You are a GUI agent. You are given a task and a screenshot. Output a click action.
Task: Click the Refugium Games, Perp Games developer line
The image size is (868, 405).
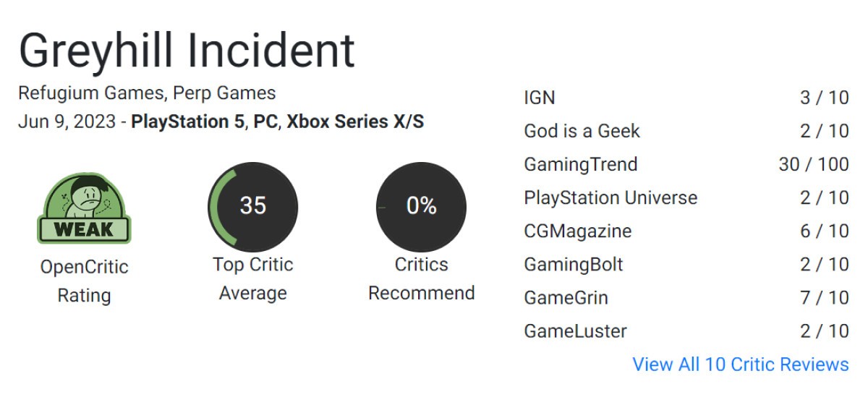tap(147, 93)
